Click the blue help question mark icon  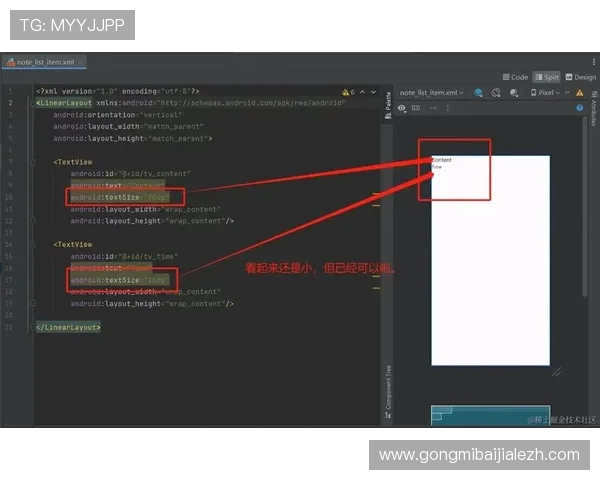pyautogui.click(x=579, y=108)
